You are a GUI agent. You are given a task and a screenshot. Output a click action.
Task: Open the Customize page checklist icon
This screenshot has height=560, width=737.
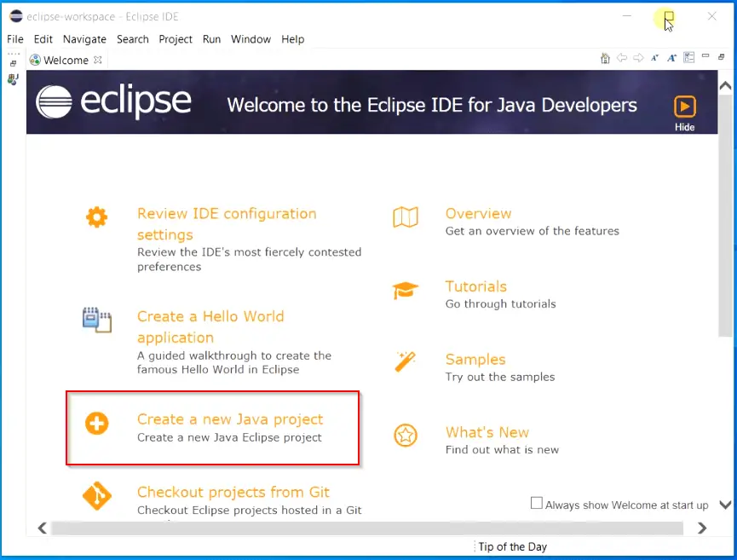(689, 58)
